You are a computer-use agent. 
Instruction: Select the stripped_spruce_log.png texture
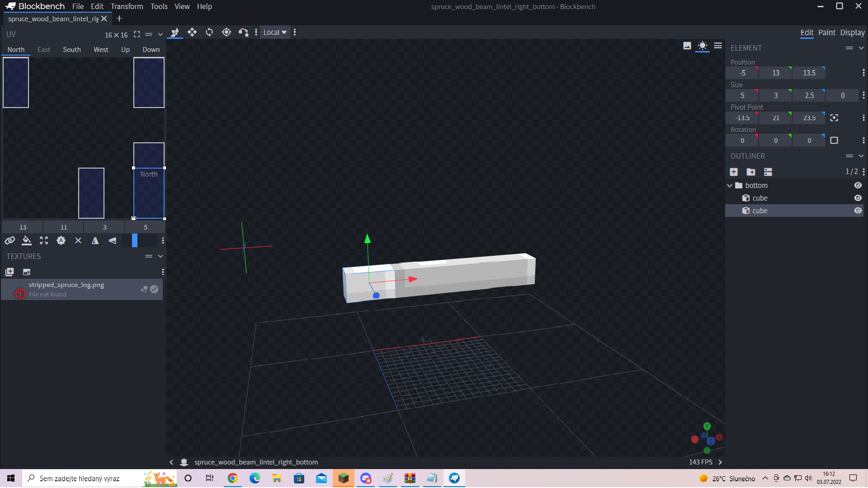coord(82,289)
